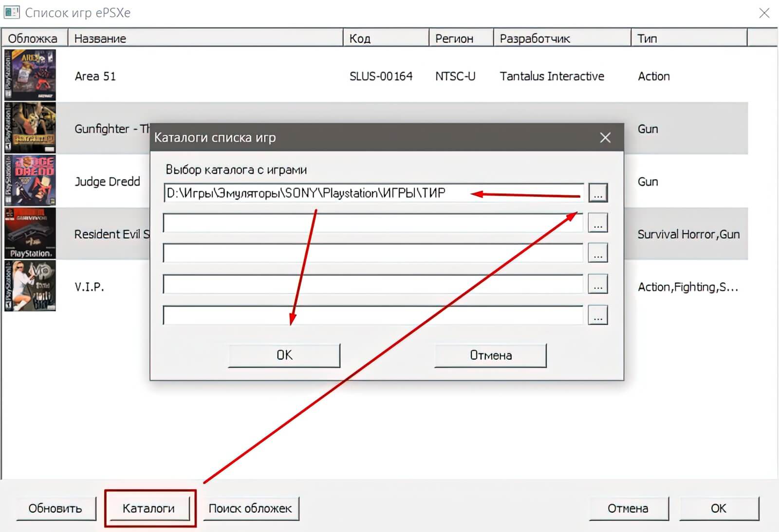This screenshot has width=779, height=532.
Task: Click OK in the game list window
Action: pos(719,509)
